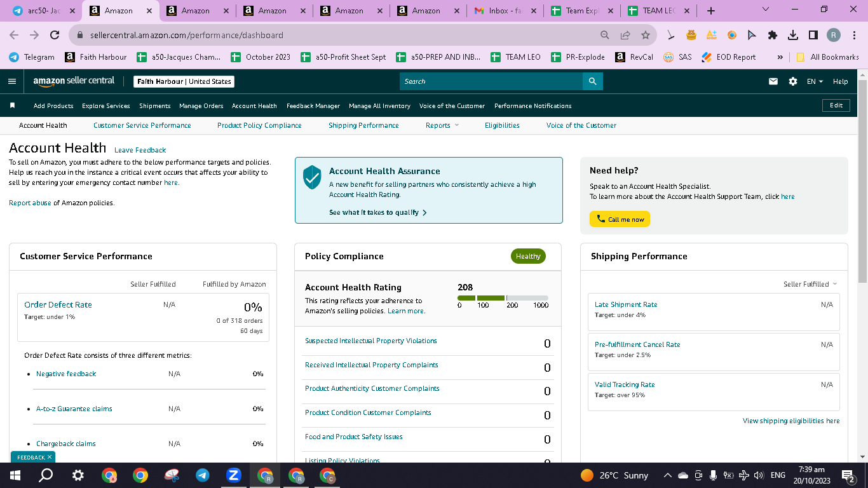This screenshot has height=488, width=868.
Task: Open the Chrome downloads icon
Action: click(792, 35)
